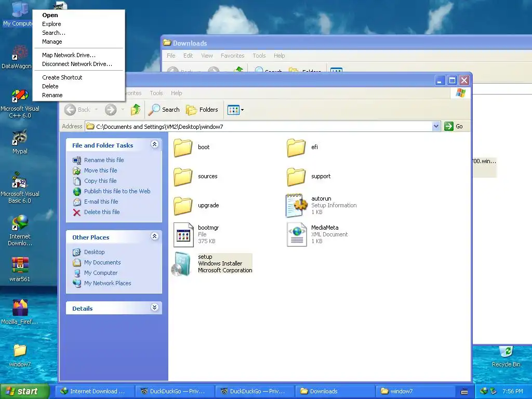Choose Explore in context menu
The width and height of the screenshot is (532, 399).
click(x=79, y=24)
